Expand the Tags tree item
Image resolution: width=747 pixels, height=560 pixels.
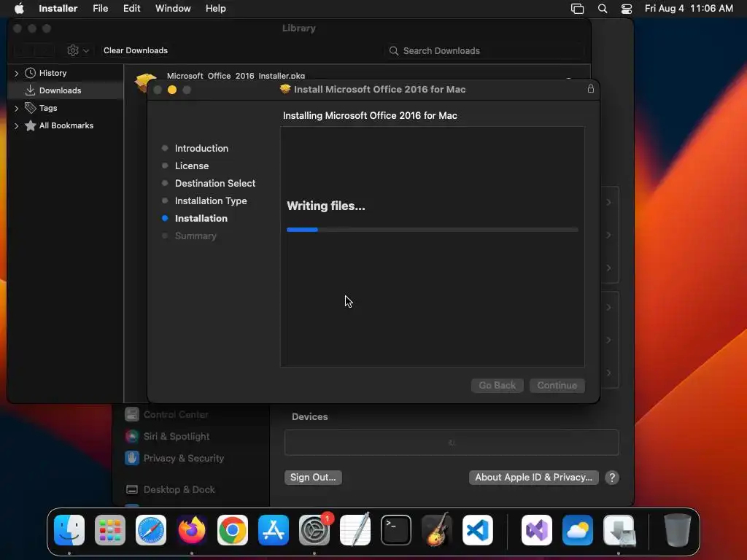pyautogui.click(x=16, y=108)
